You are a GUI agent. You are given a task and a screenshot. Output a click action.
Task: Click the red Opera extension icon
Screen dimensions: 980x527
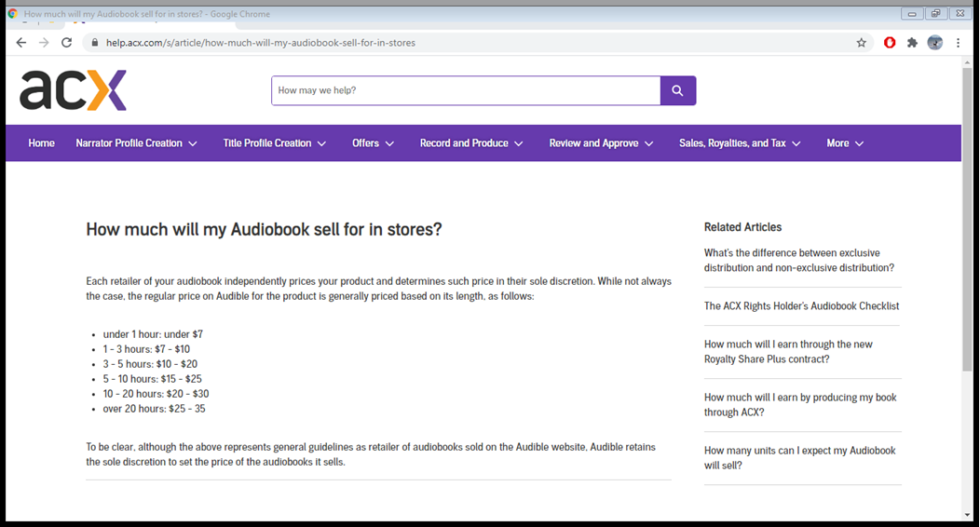890,43
